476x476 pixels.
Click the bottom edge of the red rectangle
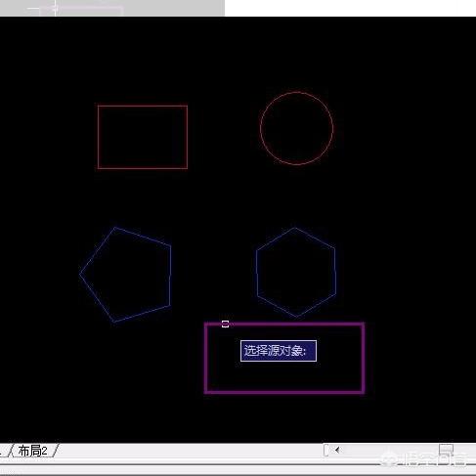coord(143,168)
